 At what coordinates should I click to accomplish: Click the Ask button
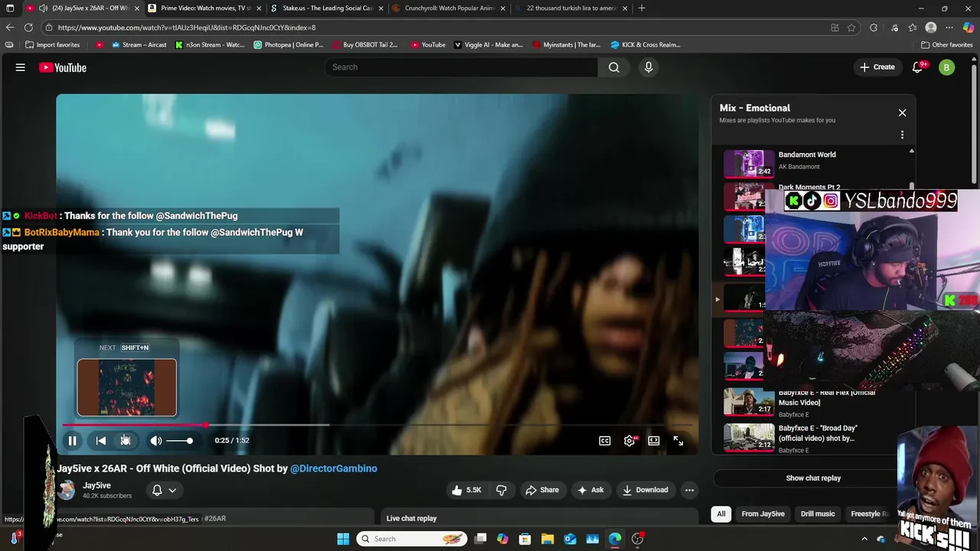coord(590,490)
